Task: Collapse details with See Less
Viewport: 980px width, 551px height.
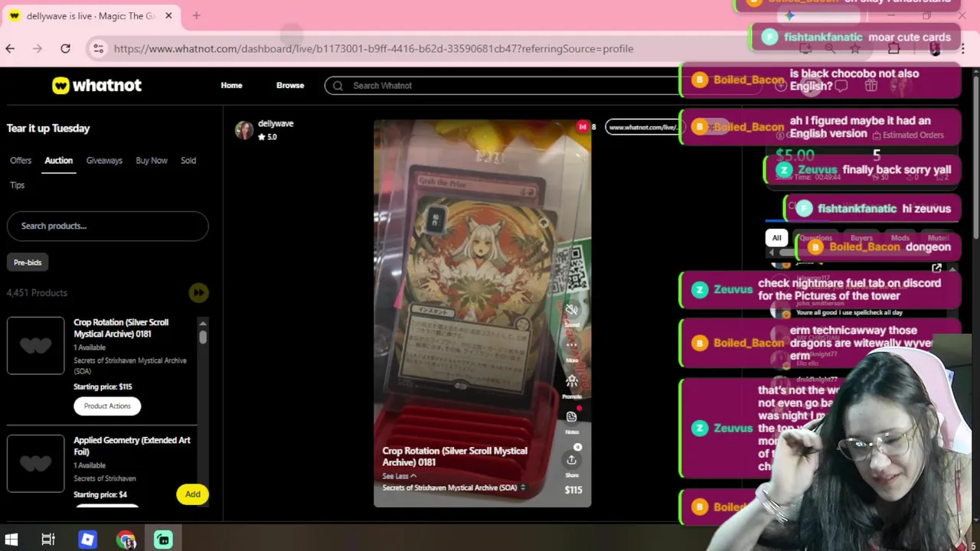Action: point(399,476)
